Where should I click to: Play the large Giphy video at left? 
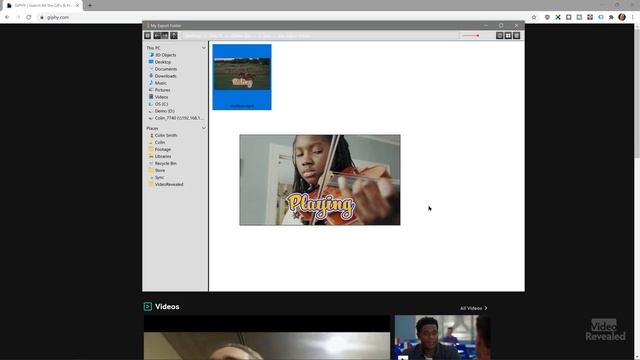click(267, 337)
